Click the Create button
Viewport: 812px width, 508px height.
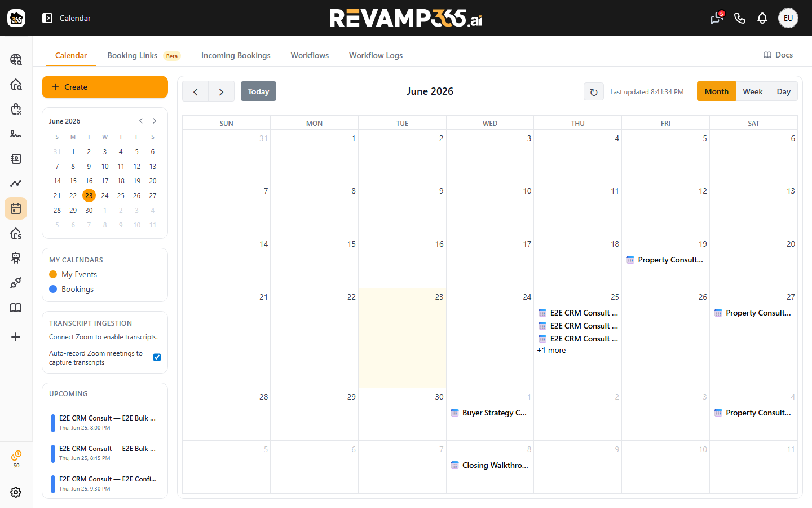coord(105,87)
